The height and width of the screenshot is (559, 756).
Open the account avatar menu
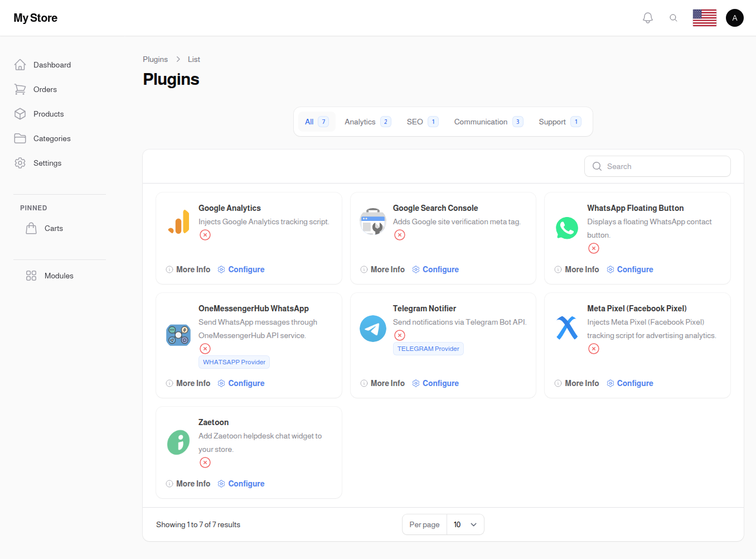click(x=734, y=17)
